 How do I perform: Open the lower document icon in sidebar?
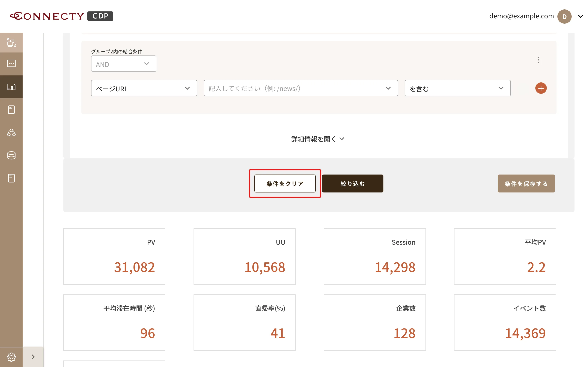click(11, 178)
